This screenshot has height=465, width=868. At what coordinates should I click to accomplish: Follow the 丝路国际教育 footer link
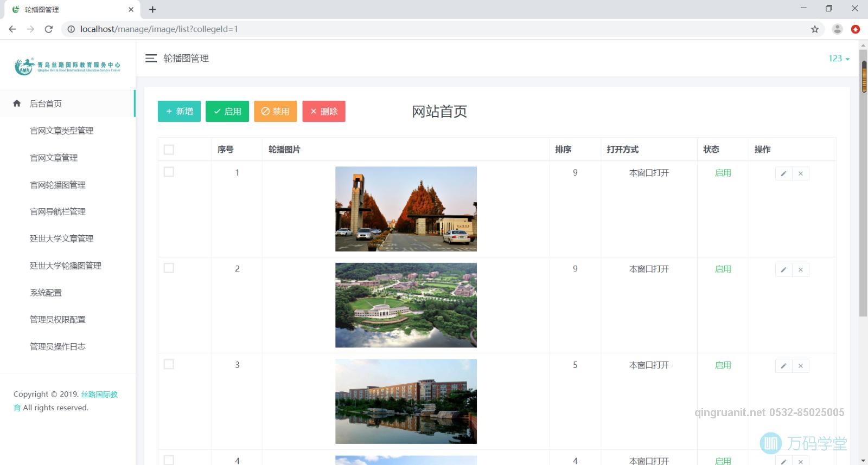click(99, 394)
